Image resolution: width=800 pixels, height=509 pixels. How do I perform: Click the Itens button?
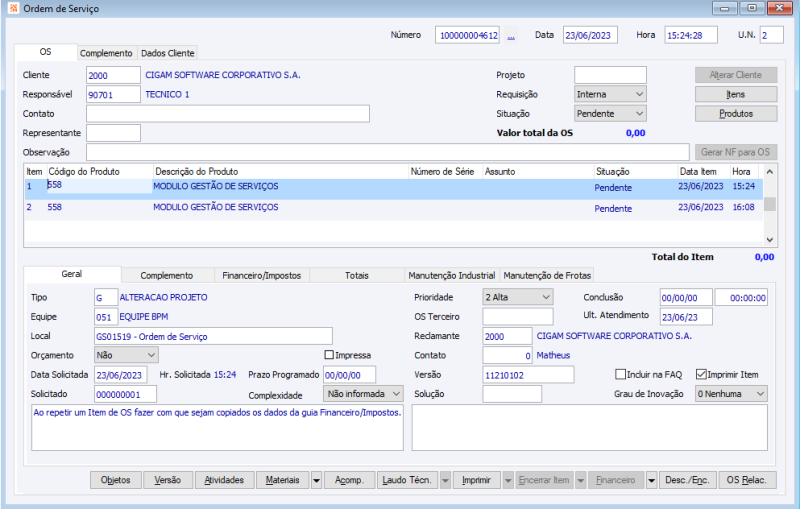(x=736, y=94)
